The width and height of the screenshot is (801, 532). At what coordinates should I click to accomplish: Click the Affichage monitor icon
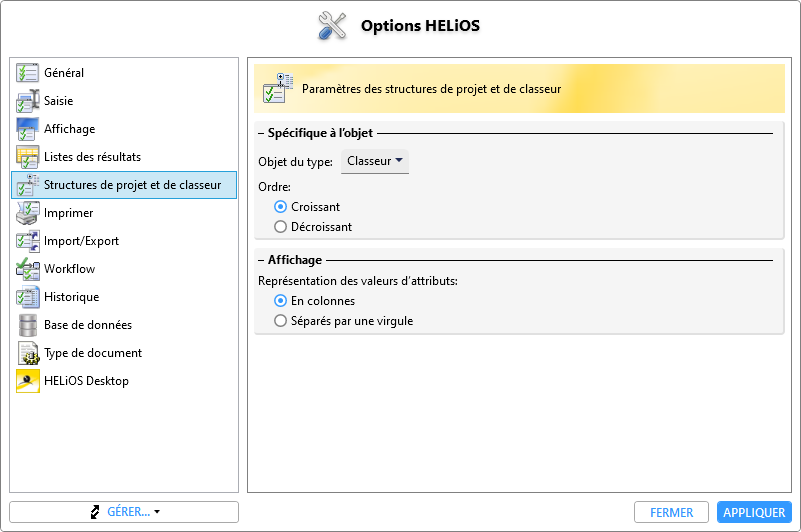pos(27,129)
